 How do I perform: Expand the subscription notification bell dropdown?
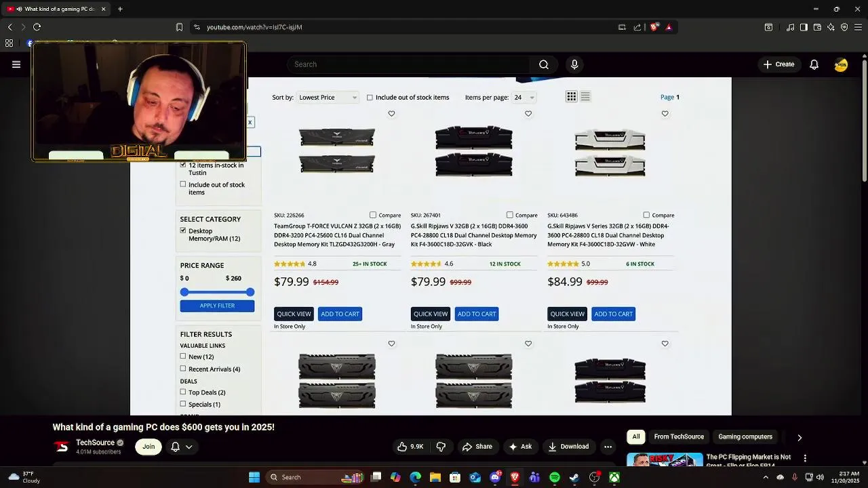(181, 447)
